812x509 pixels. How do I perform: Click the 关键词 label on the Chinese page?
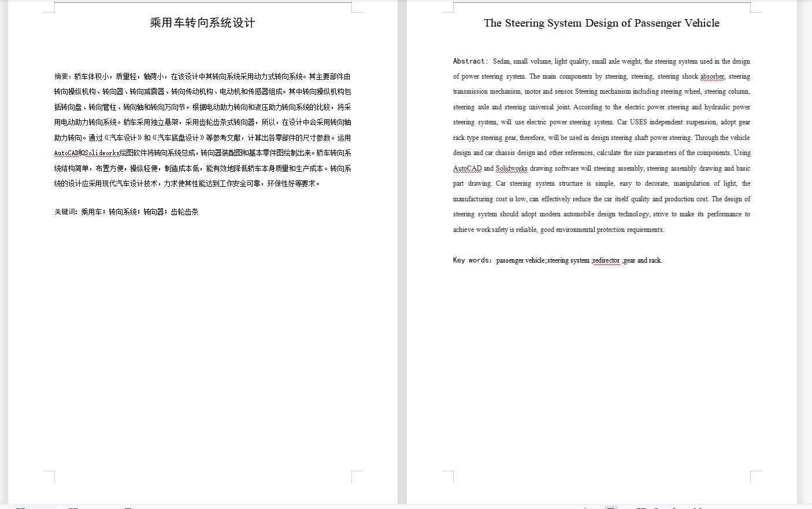[x=65, y=212]
